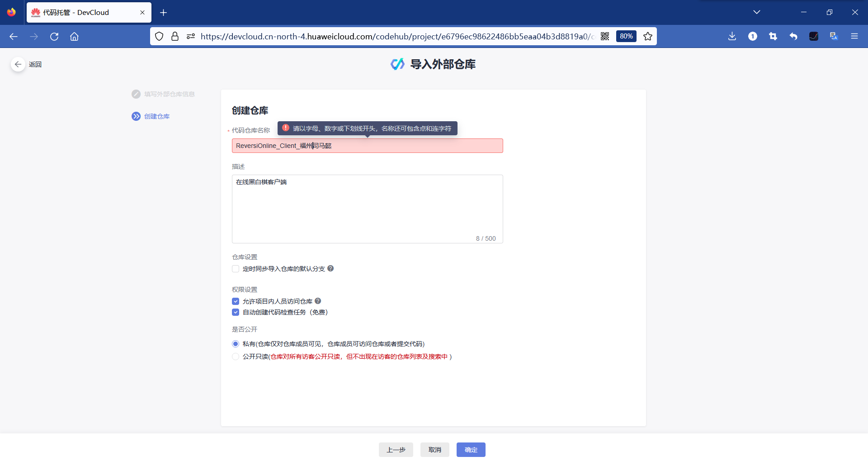Screen dimensions: 868x466
Task: Disable 自动创建代码检查任务 checkbox
Action: click(x=236, y=312)
